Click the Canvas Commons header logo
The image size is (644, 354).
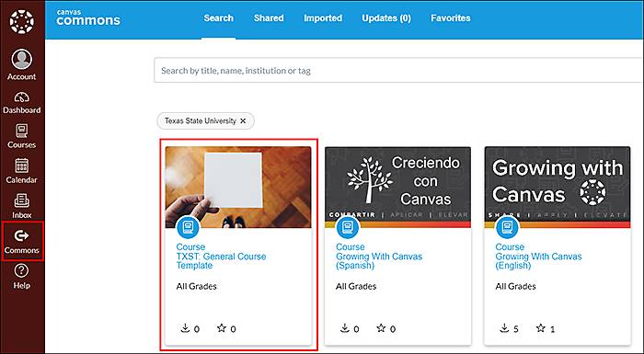pos(88,17)
